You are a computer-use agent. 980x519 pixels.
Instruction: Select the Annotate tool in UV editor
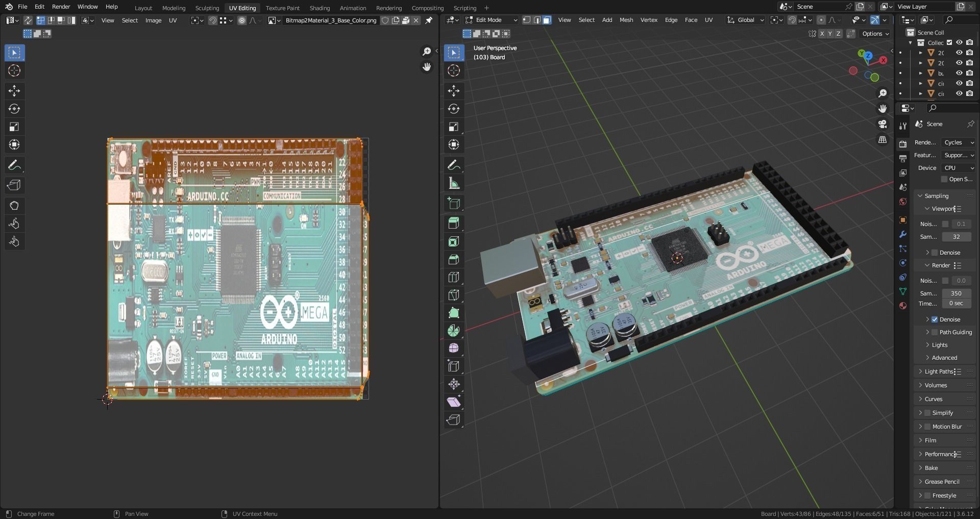tap(14, 165)
